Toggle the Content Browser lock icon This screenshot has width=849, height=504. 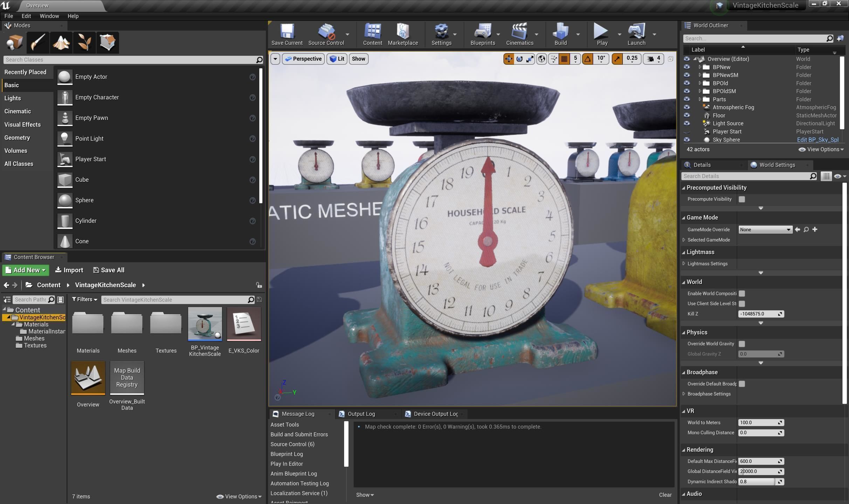coord(259,285)
